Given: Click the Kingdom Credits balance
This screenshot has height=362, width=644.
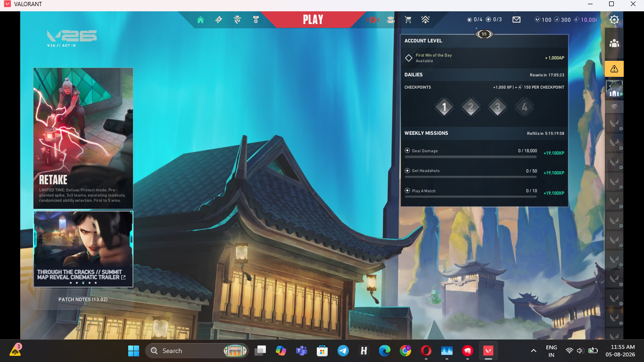Looking at the screenshot, I should pyautogui.click(x=585, y=20).
